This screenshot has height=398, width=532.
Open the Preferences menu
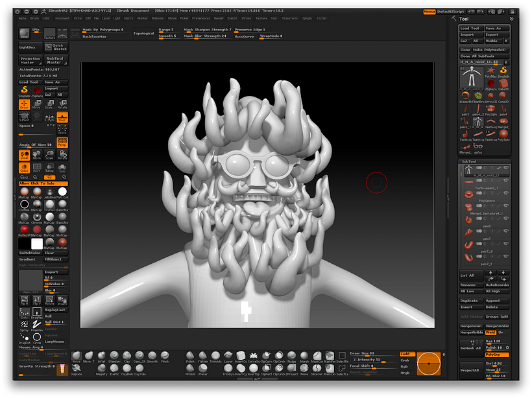(201, 18)
